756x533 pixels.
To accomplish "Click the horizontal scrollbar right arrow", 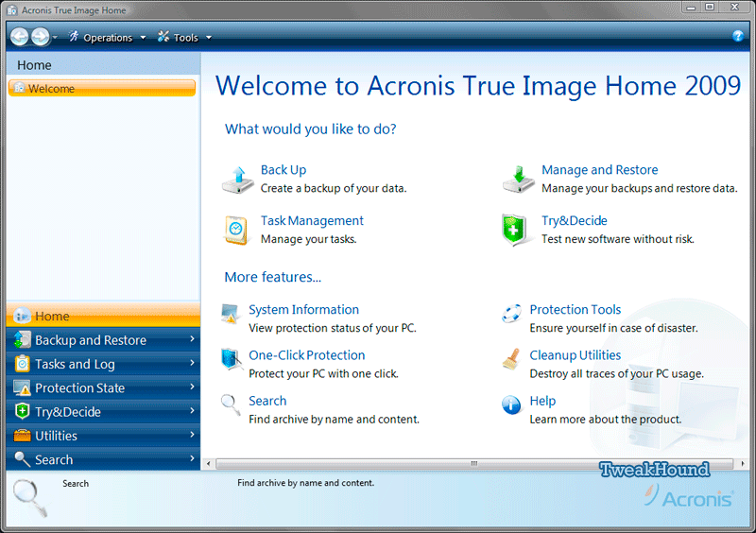I will pos(743,464).
